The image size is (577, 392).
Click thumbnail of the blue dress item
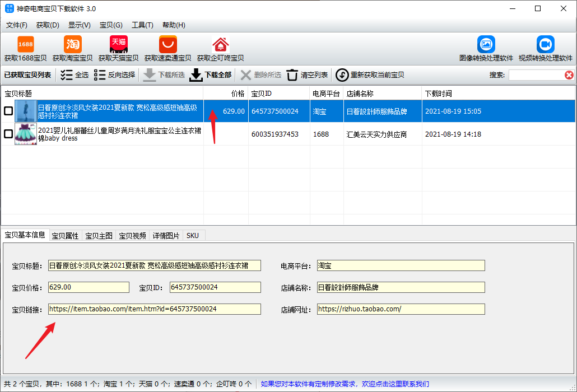pos(26,111)
